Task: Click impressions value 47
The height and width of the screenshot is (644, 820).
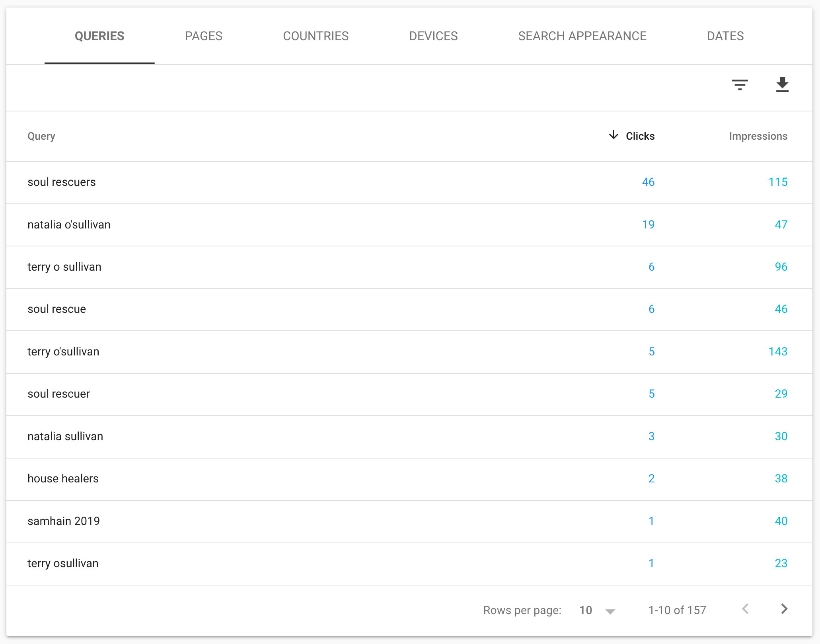Action: tap(781, 224)
